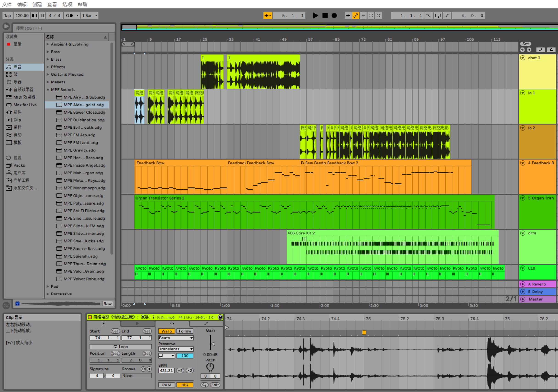Arm the Arrangement Record button

click(334, 16)
